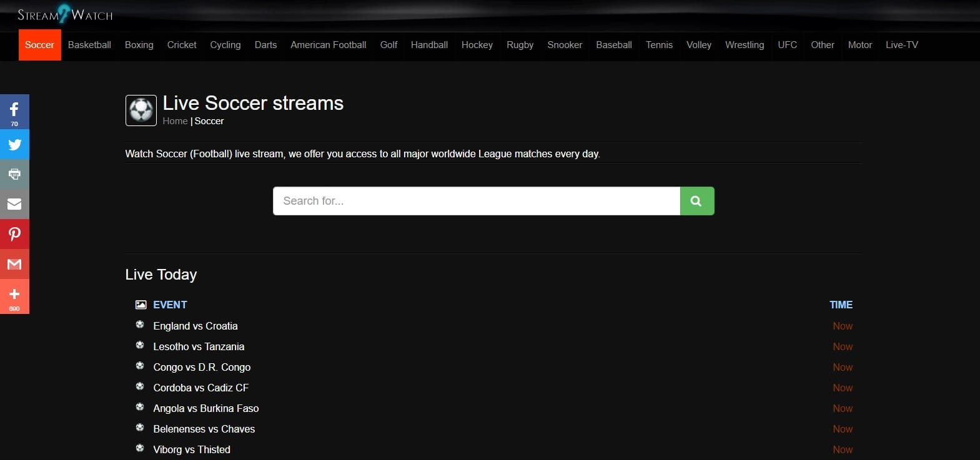Image resolution: width=980 pixels, height=460 pixels.
Task: Select American Football in navigation
Action: [x=328, y=45]
